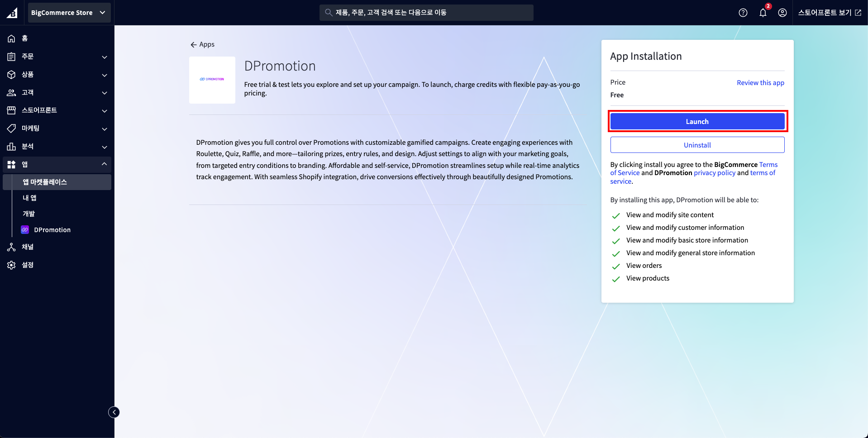Expand the 마케팅 menu chevron
This screenshot has width=868, height=438.
[105, 129]
